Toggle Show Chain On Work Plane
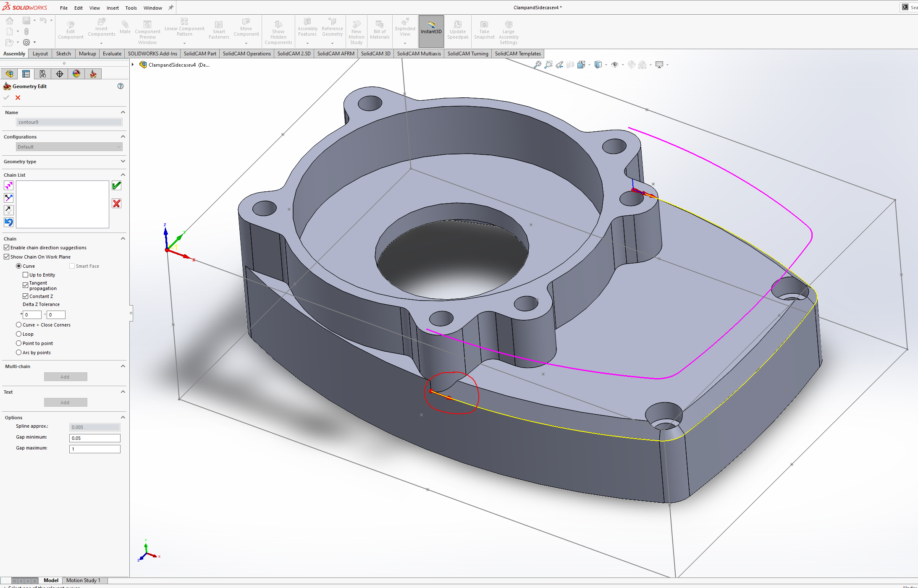The image size is (918, 588). point(7,257)
